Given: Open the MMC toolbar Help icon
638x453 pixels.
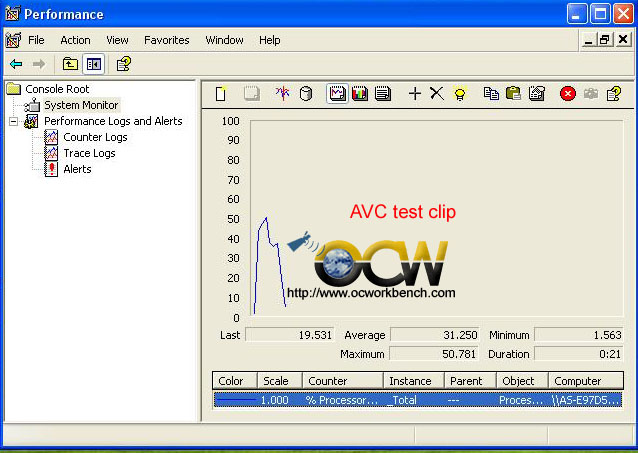Looking at the screenshot, I should (124, 64).
